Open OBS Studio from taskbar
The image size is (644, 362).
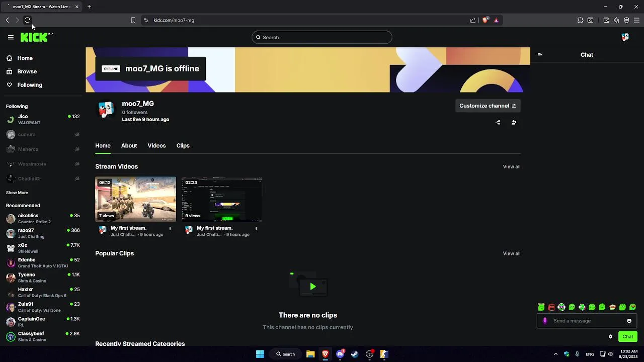pos(370,354)
